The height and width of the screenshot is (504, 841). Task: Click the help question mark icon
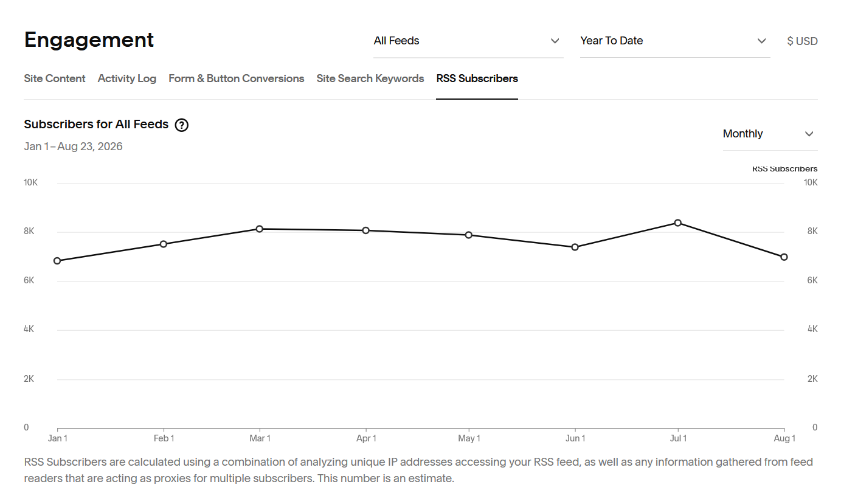tap(181, 125)
